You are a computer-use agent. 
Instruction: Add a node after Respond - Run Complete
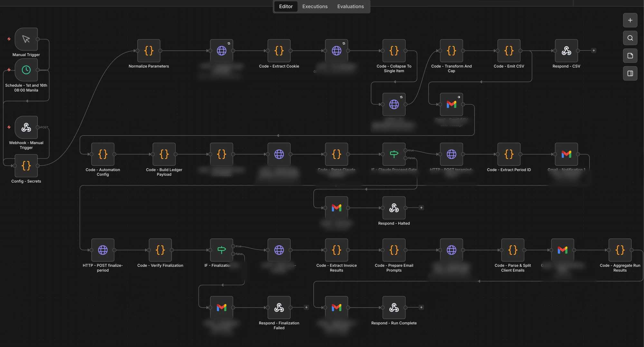[421, 308]
